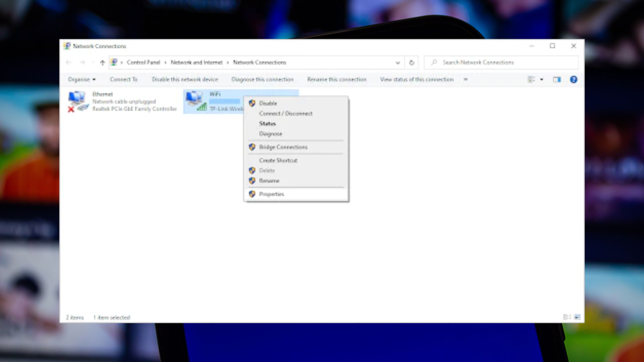
Task: Switch to large icons view in status bar
Action: pyautogui.click(x=577, y=317)
